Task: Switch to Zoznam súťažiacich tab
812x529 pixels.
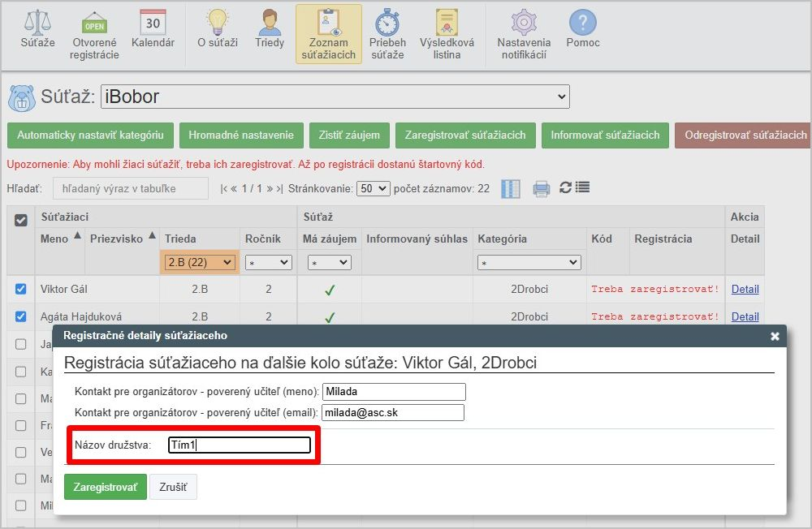Action: [329, 35]
